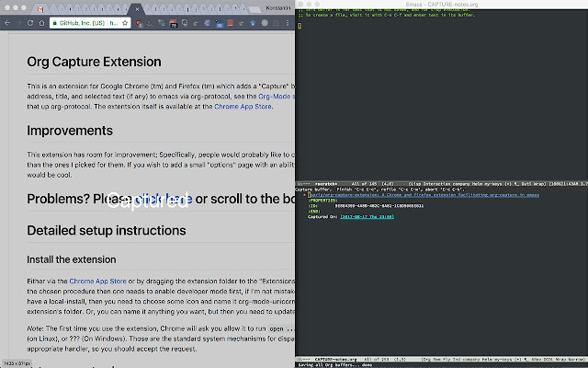Open Chrome App Store link in first paragraph
Image resolution: width=588 pixels, height=368 pixels.
click(x=243, y=107)
